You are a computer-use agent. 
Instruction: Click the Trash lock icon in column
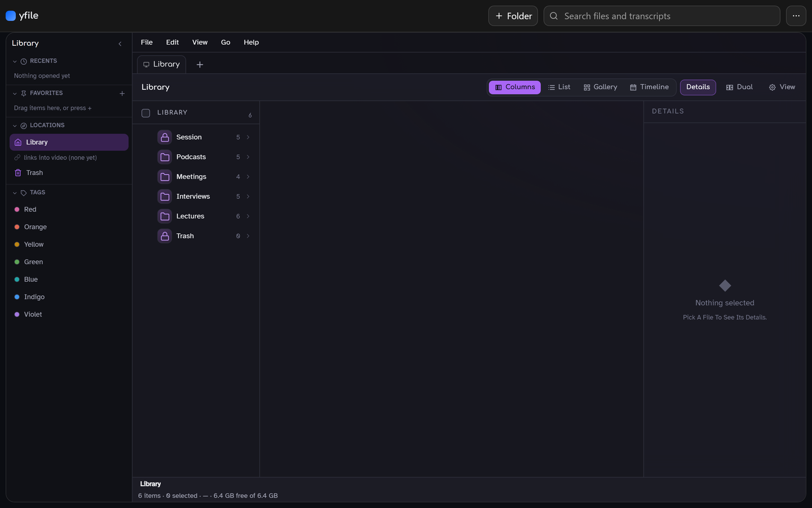pos(165,236)
